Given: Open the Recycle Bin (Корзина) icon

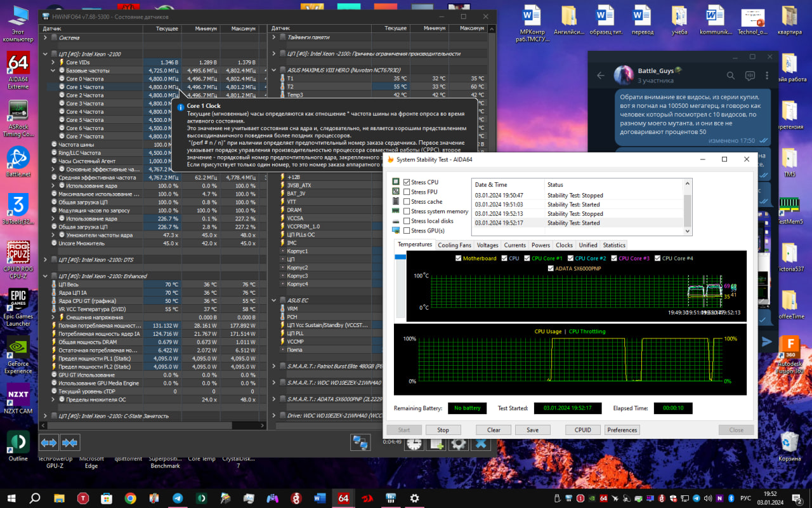Looking at the screenshot, I should [x=790, y=446].
